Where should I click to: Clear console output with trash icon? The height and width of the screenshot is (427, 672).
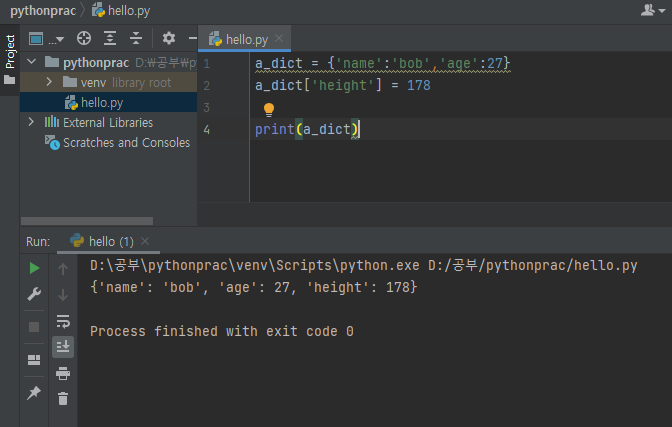[x=63, y=399]
